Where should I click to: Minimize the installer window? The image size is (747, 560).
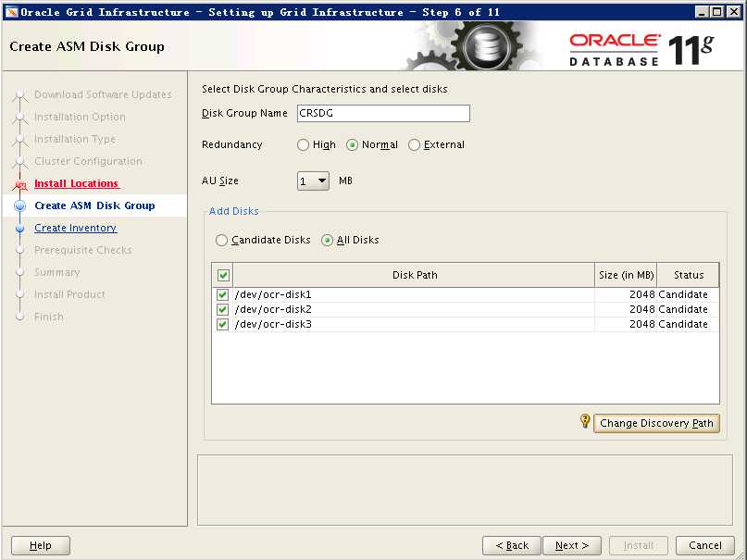702,12
